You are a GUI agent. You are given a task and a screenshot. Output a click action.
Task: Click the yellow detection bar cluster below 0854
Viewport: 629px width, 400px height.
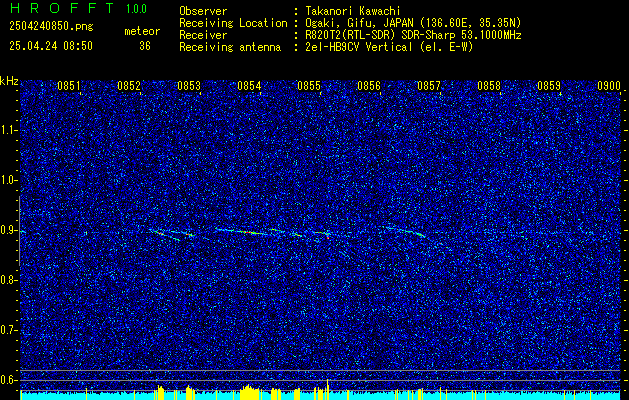click(250, 392)
